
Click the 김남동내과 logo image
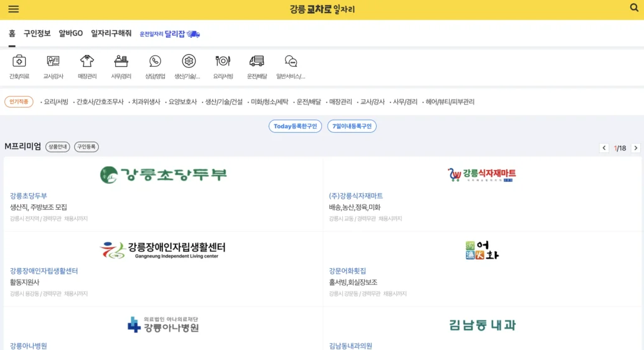482,325
